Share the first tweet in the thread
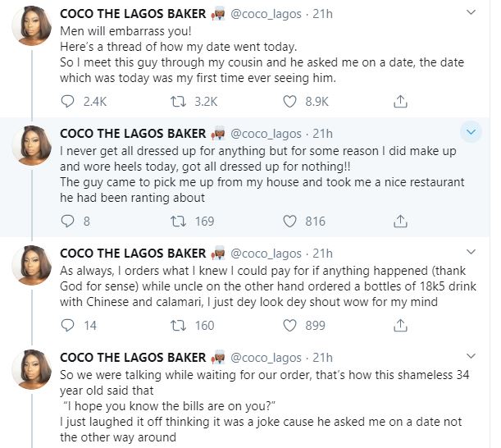 pos(400,102)
